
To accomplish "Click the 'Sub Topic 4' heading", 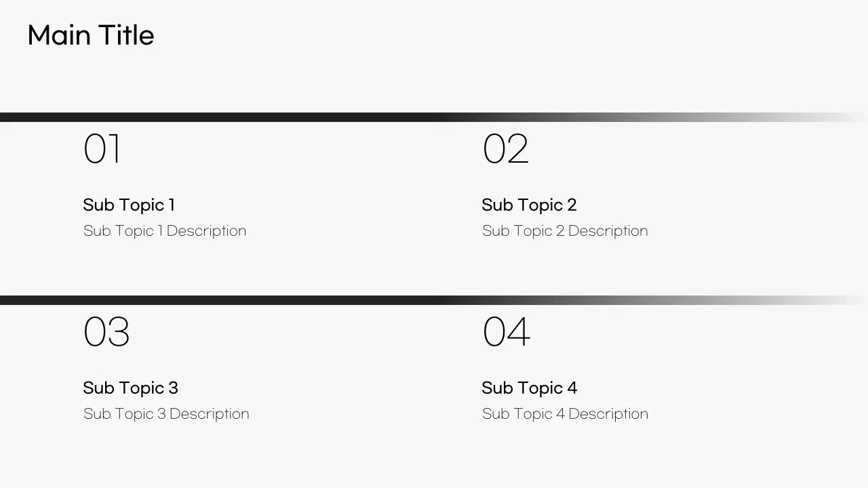I will pyautogui.click(x=529, y=388).
